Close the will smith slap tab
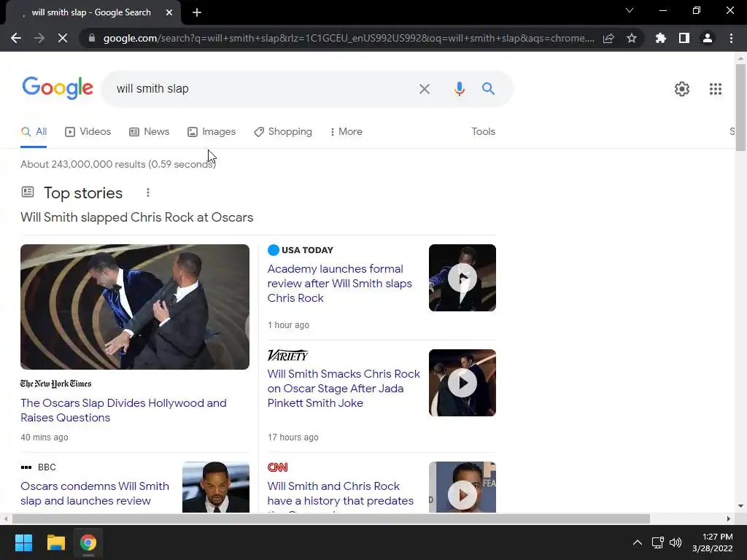Screen dimensions: 747x560 click(x=169, y=12)
